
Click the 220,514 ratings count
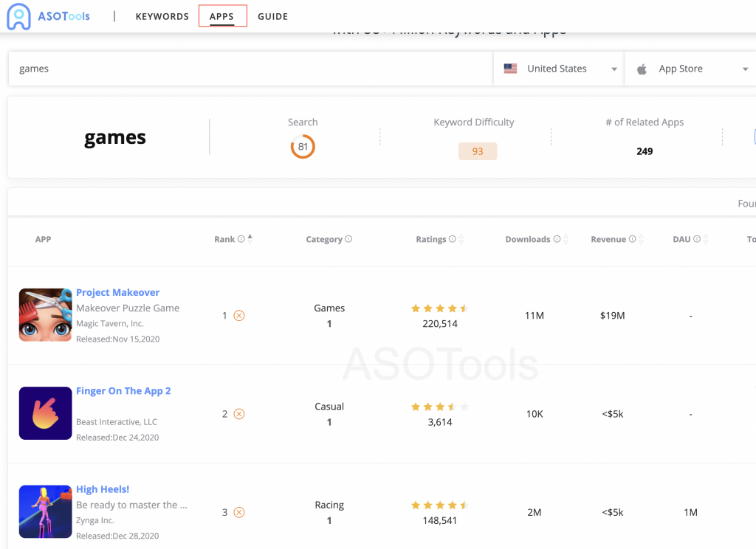click(x=440, y=324)
